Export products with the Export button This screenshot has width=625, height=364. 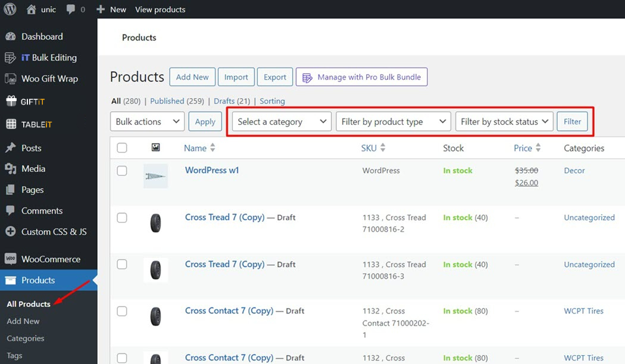tap(274, 77)
